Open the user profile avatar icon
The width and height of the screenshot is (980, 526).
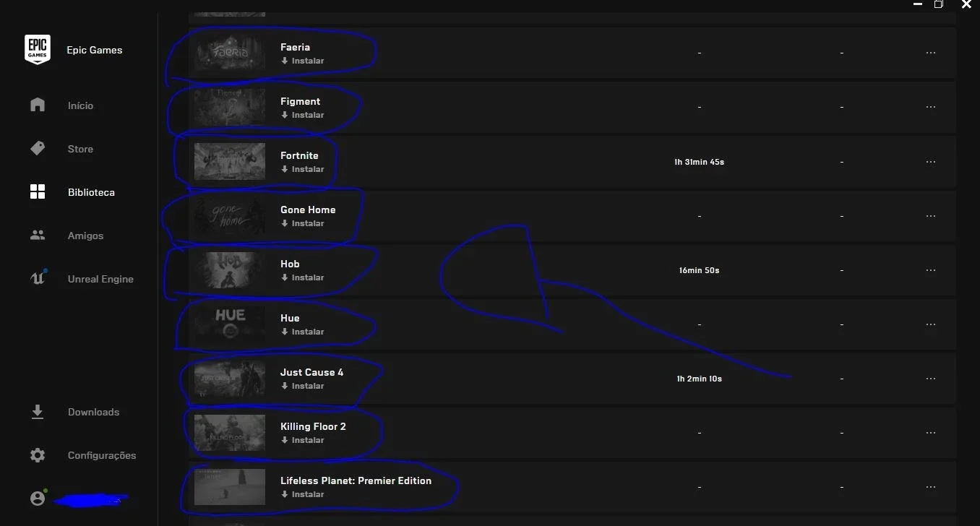pos(38,498)
